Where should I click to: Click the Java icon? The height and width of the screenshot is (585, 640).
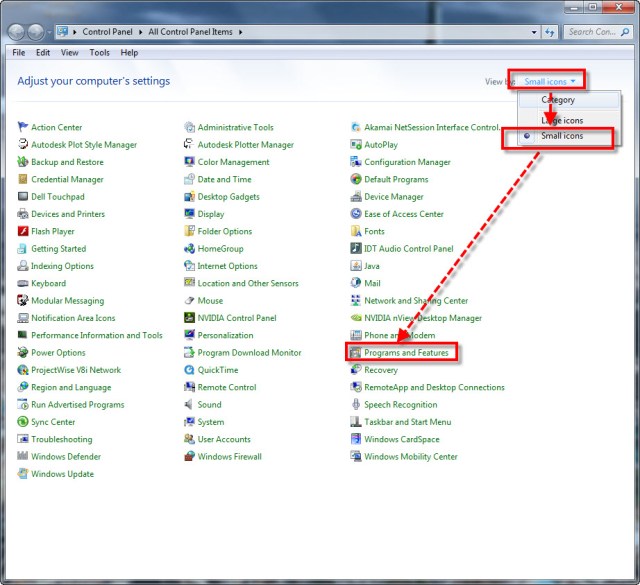click(x=356, y=266)
